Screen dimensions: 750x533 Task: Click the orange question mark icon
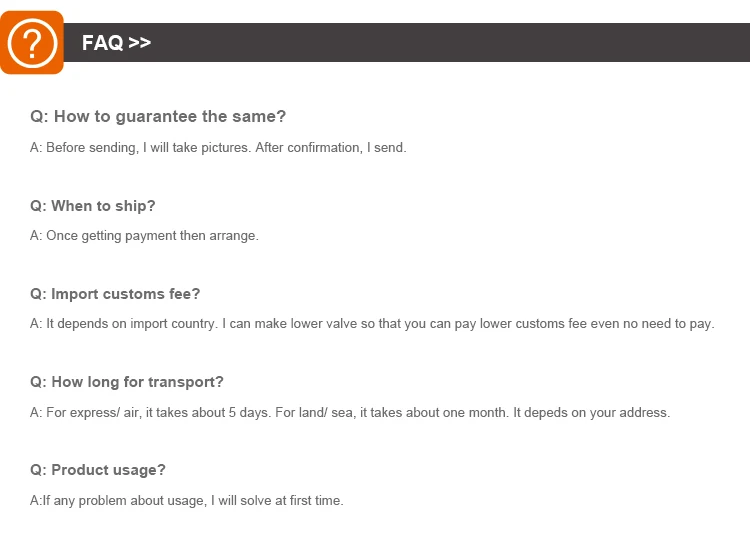point(32,43)
